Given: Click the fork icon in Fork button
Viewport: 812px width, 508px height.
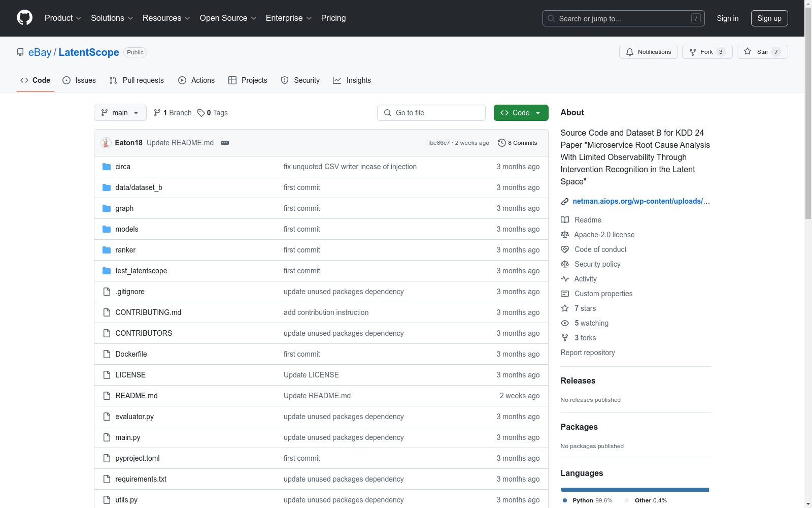Looking at the screenshot, I should 693,52.
